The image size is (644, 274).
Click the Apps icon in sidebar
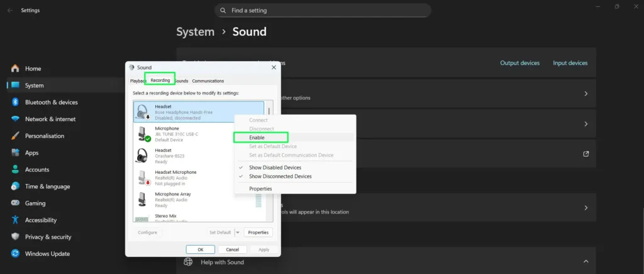[x=15, y=152]
